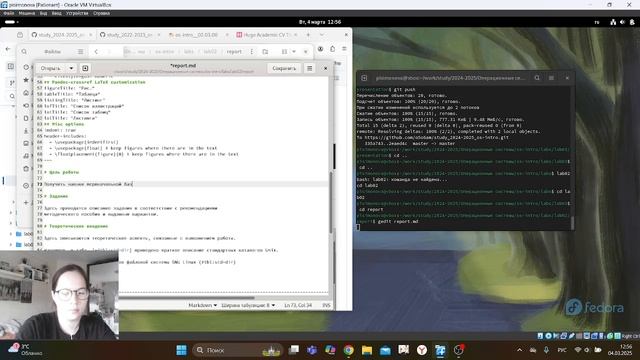Click the VirtualBox icon in the taskbar
The width and height of the screenshot is (640, 360).
tap(440, 350)
